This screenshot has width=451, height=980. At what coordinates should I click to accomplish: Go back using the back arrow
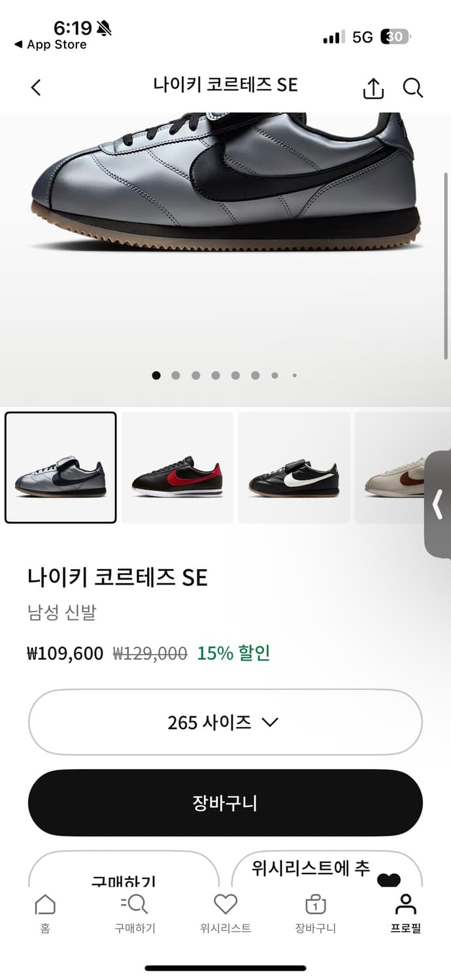(x=36, y=86)
